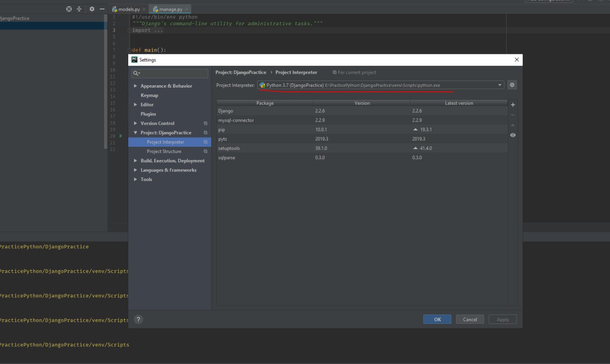The height and width of the screenshot is (364, 610).
Task: Expand the Editor settings group
Action: click(135, 105)
